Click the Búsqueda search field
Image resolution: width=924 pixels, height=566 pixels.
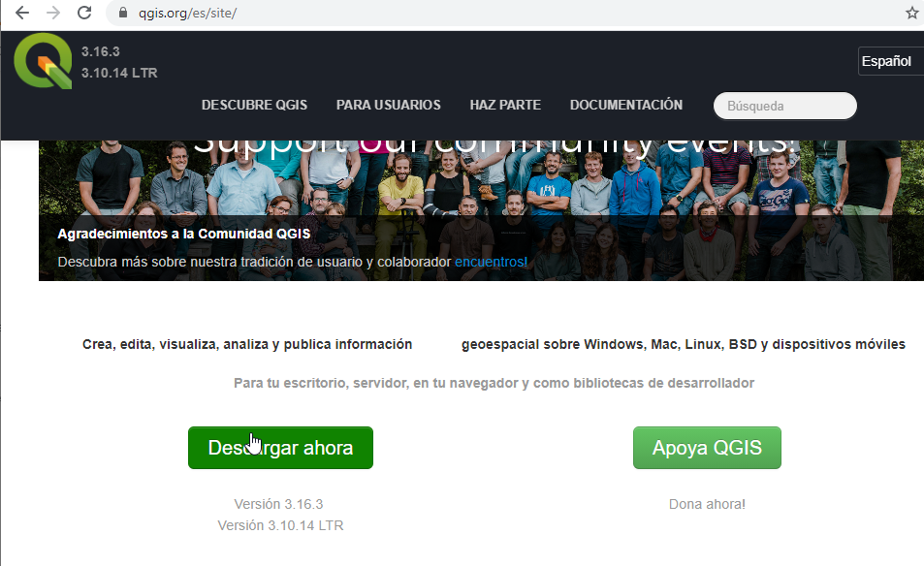point(785,106)
